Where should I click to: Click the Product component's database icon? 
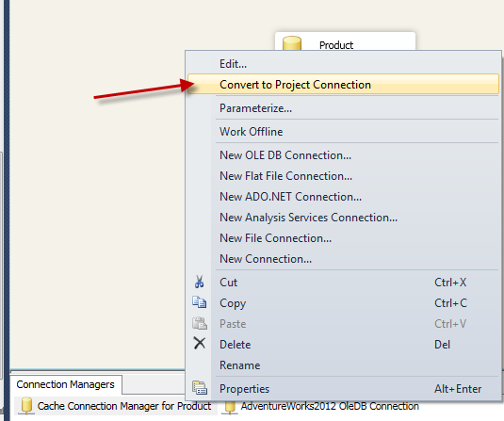292,43
